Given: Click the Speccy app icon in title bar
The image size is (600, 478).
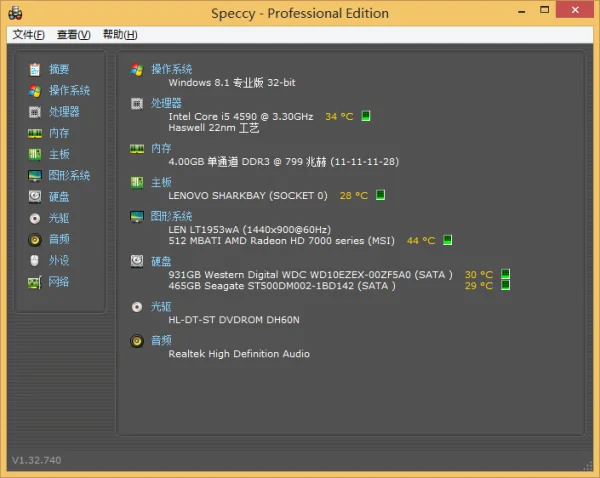Looking at the screenshot, I should (15, 13).
